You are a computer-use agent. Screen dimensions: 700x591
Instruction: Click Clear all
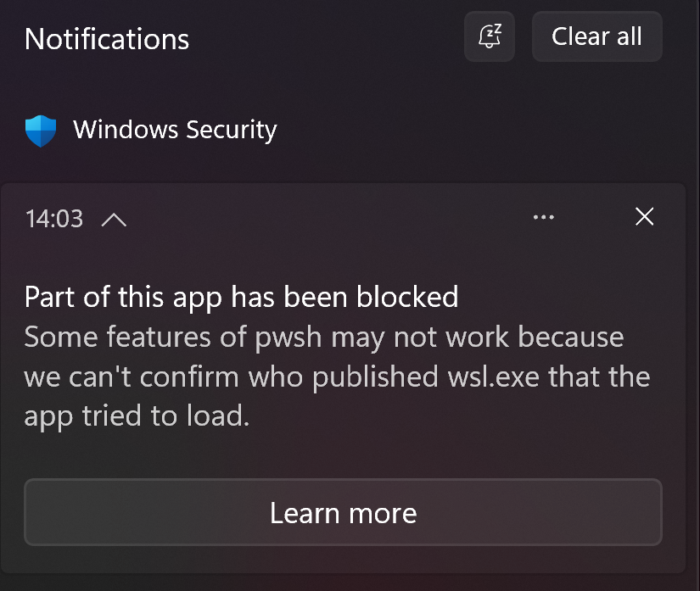click(596, 36)
